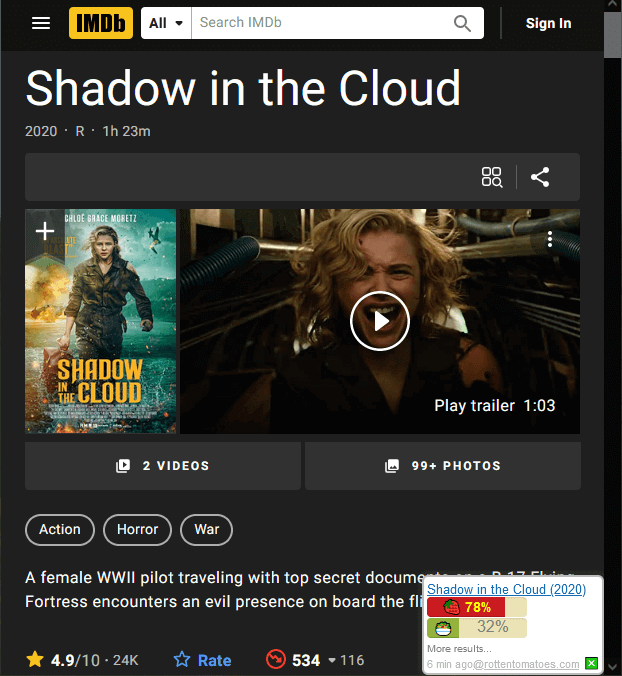Click the movie plot summary text
Viewport: 622px width, 676px height.
(224, 589)
